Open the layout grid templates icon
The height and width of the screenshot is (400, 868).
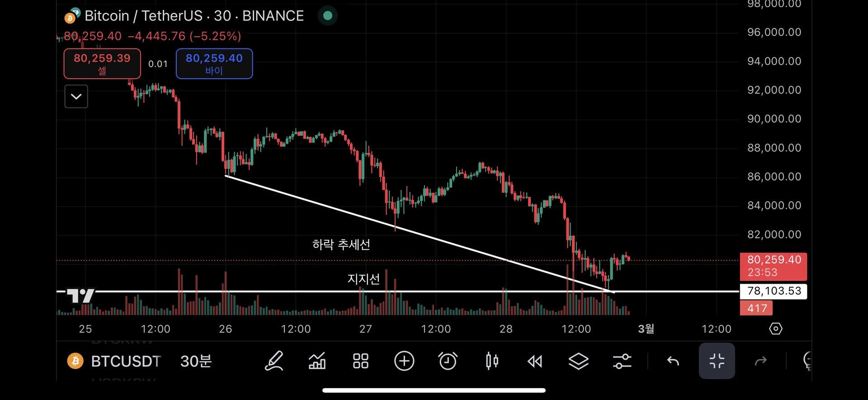[x=360, y=361]
